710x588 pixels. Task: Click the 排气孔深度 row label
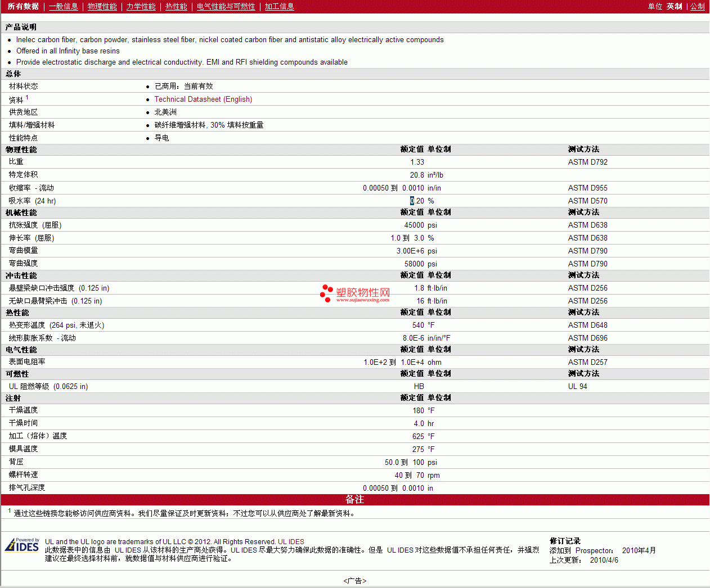coord(27,488)
